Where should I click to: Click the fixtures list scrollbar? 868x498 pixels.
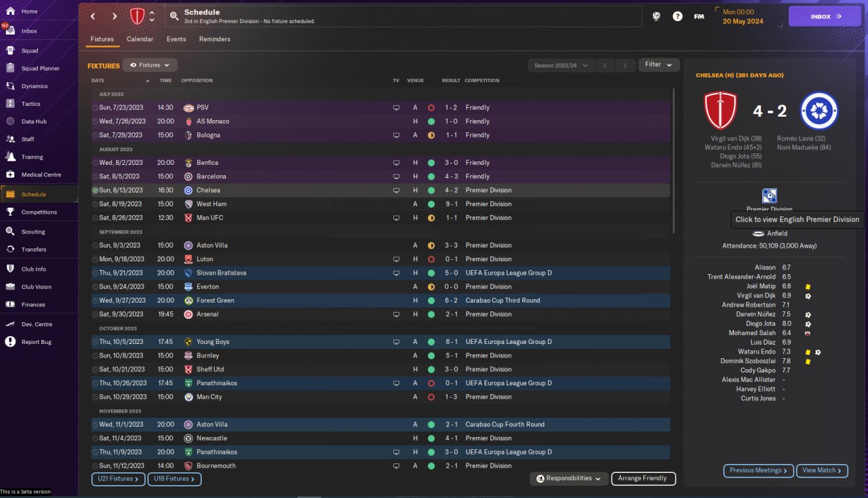pyautogui.click(x=673, y=161)
